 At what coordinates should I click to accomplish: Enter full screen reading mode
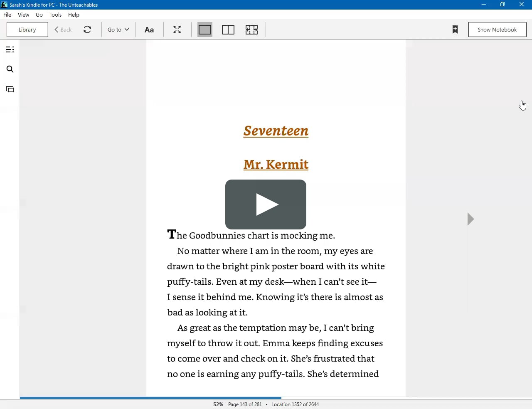(x=177, y=30)
